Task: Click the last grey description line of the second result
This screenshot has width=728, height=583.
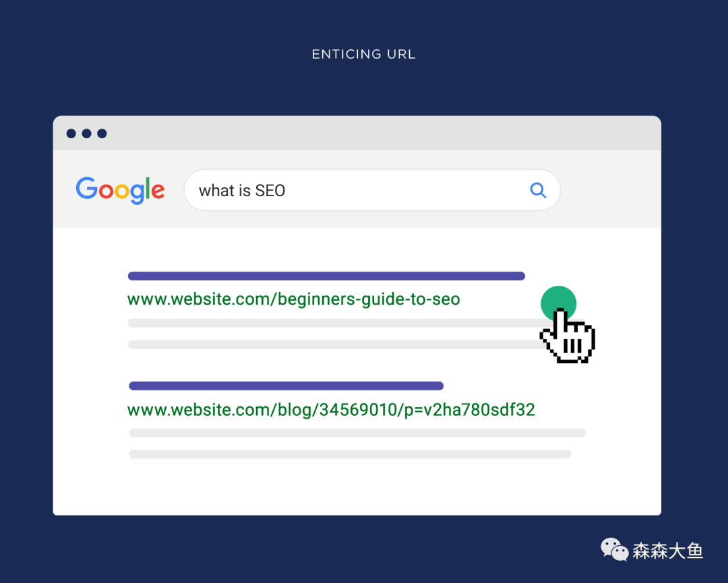Action: click(x=350, y=454)
